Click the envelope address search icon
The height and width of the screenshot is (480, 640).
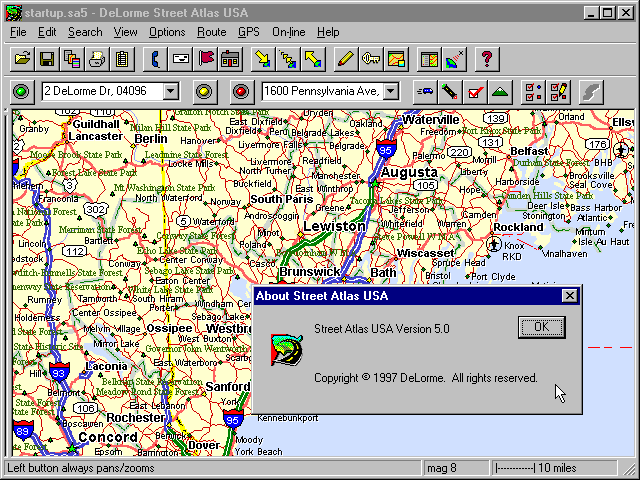(180, 60)
